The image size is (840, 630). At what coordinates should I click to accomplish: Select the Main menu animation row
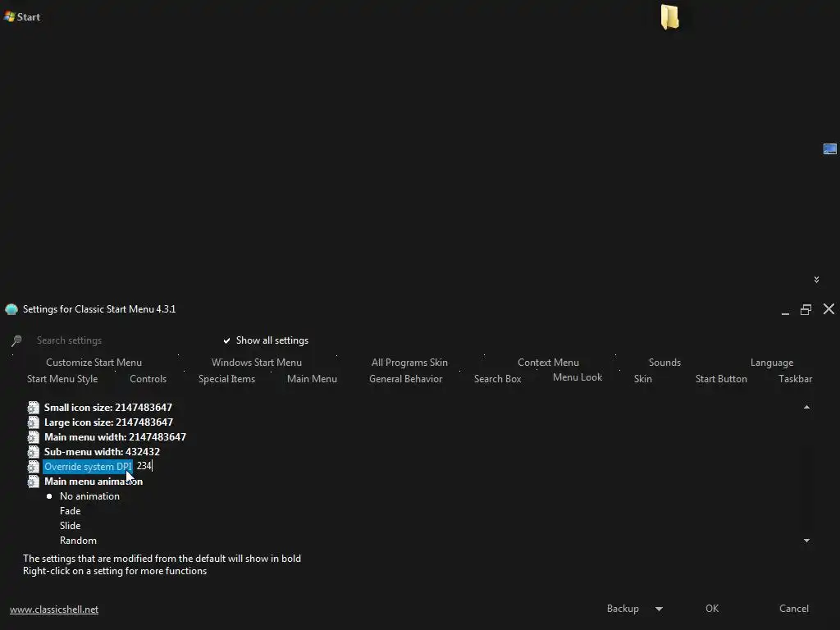point(94,482)
